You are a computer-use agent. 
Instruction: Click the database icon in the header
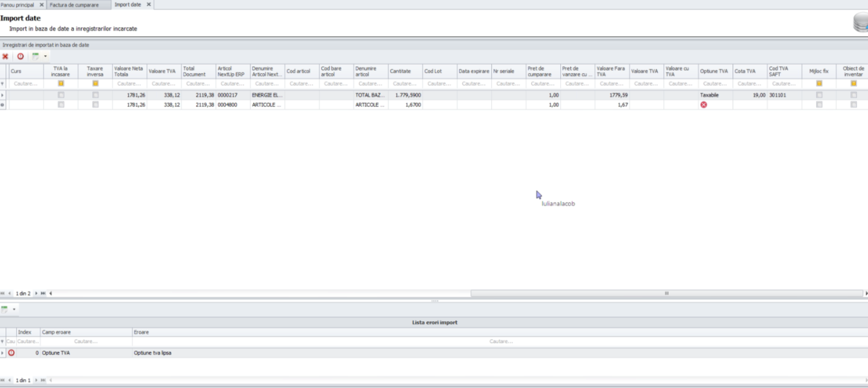click(861, 23)
